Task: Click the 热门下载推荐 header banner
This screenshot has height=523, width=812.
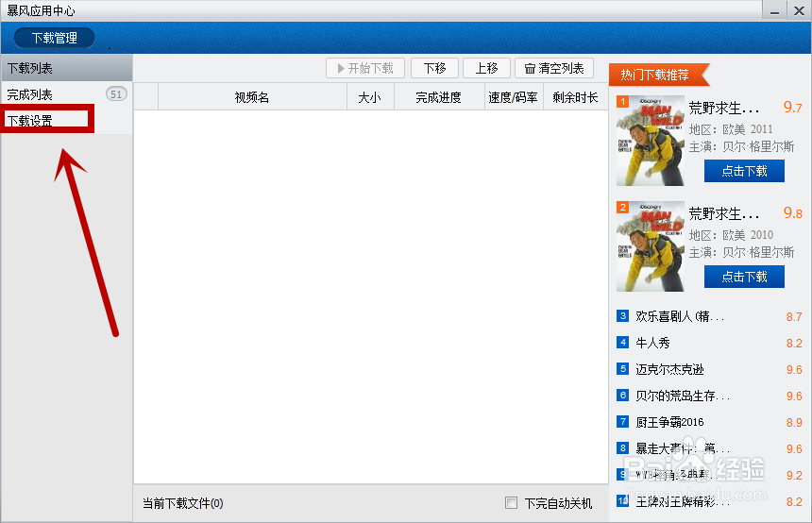Action: tap(658, 75)
